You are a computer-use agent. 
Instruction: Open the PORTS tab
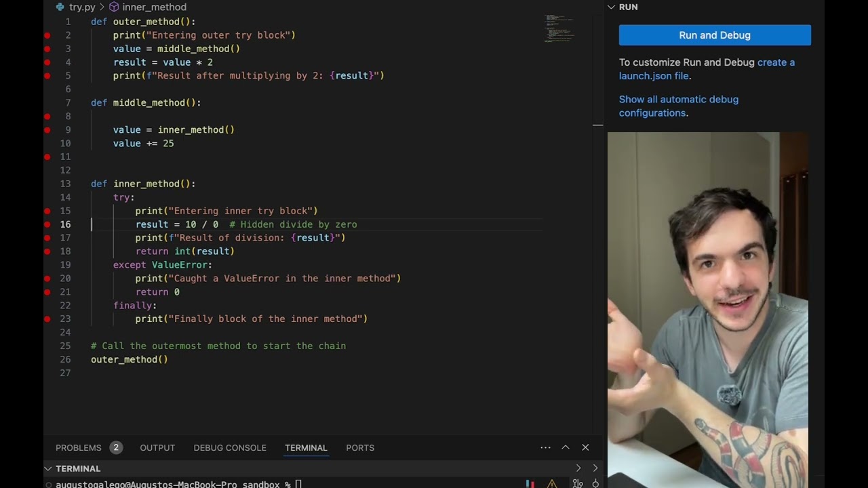point(360,447)
